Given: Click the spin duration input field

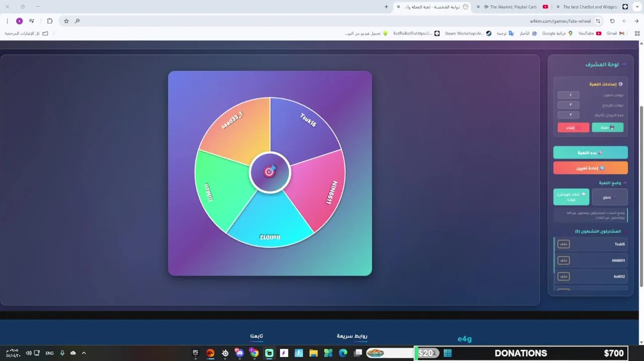Looking at the screenshot, I should [568, 115].
